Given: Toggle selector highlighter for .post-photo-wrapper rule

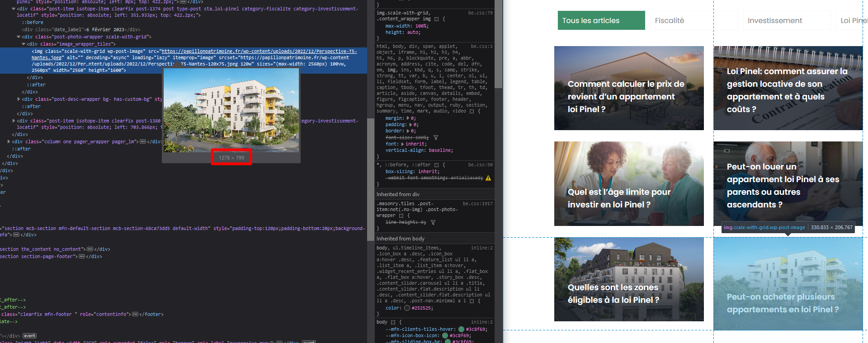Looking at the screenshot, I should tap(401, 216).
